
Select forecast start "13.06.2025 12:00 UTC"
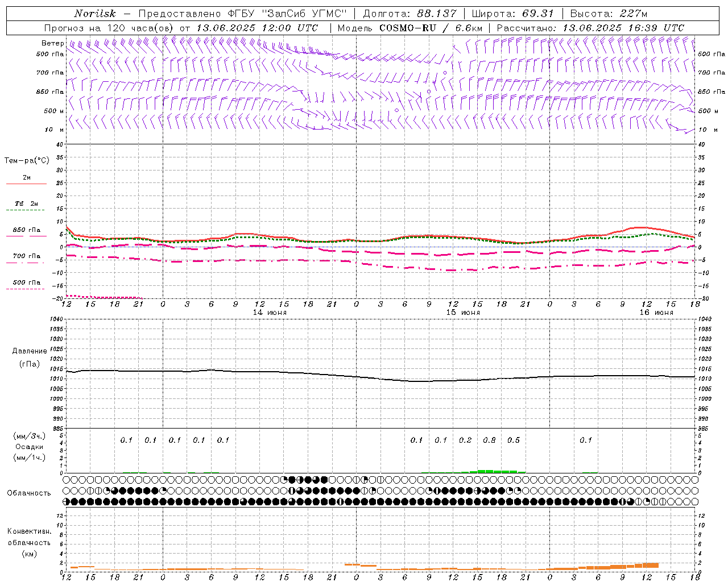click(257, 28)
